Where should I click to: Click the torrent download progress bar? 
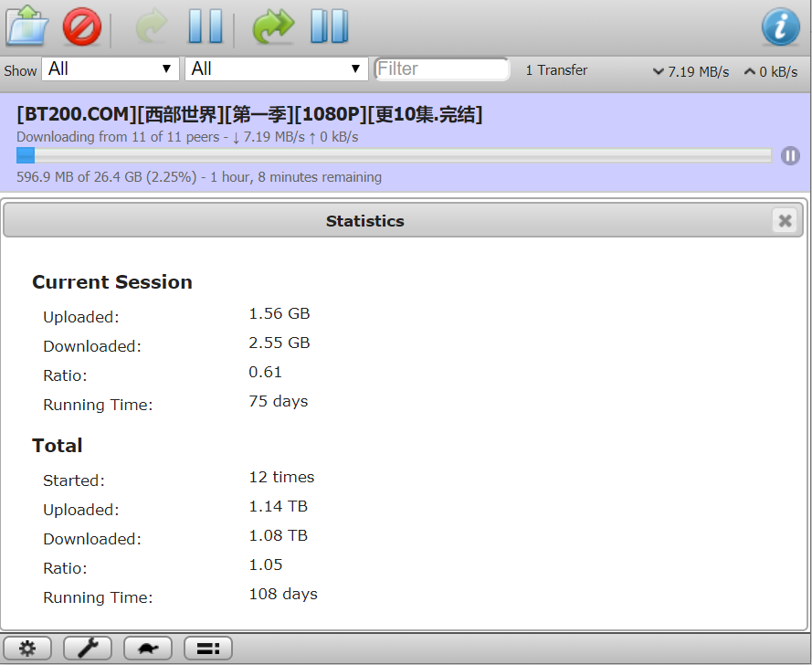coord(395,156)
